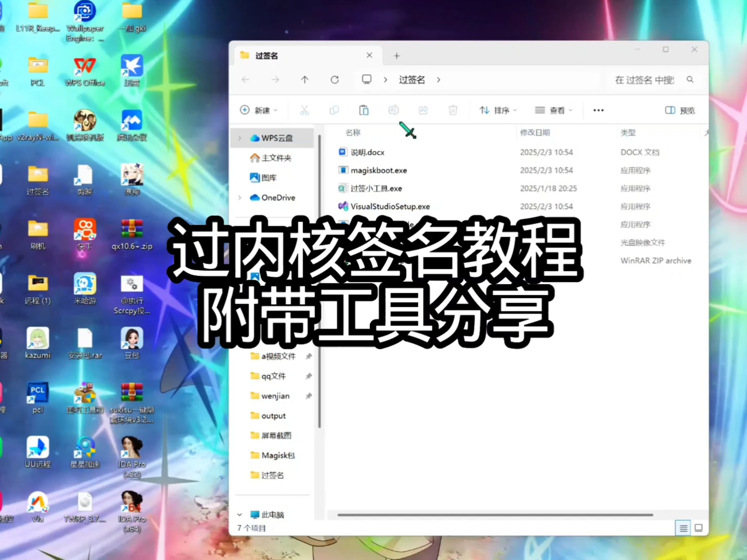The image size is (747, 560).
Task: Collapse the 此电脑 tree node
Action: pyautogui.click(x=240, y=514)
